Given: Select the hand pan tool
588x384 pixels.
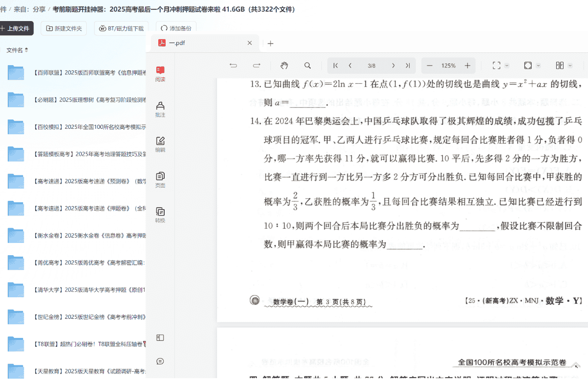Looking at the screenshot, I should pos(284,66).
